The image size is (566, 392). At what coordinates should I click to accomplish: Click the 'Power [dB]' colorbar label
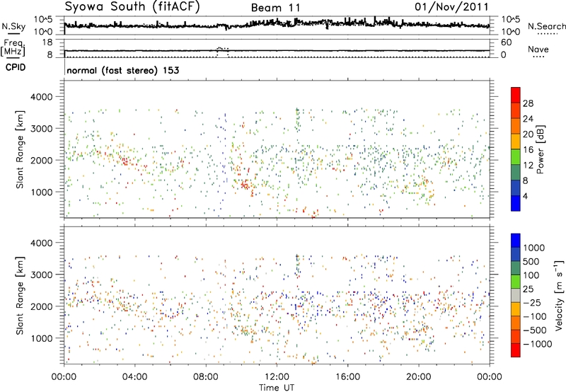coord(541,149)
